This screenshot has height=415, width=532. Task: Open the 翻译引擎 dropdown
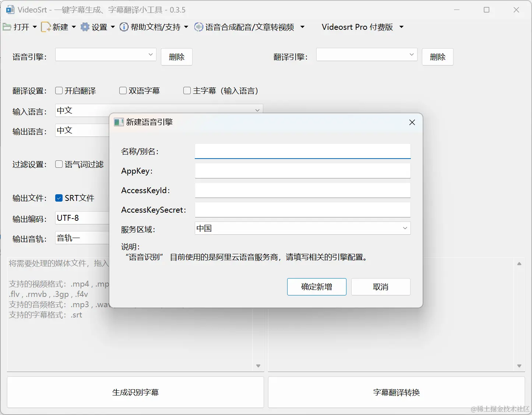click(367, 54)
